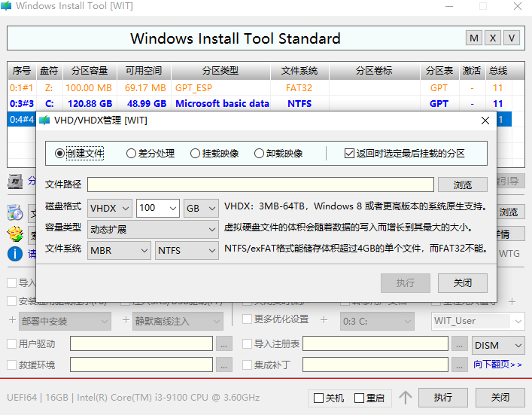Click the 分区容量 column header
The image size is (532, 415).
[90, 71]
